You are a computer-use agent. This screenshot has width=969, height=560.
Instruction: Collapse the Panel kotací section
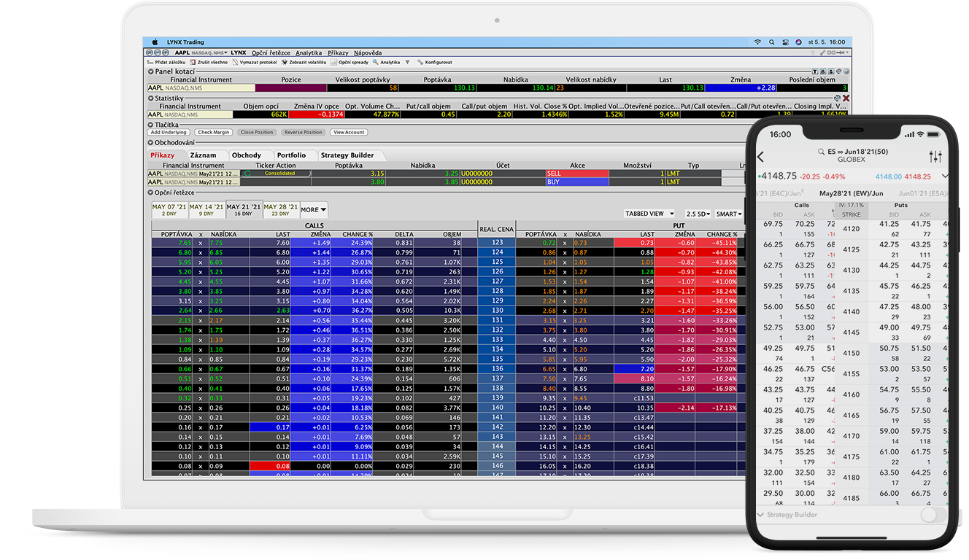151,71
